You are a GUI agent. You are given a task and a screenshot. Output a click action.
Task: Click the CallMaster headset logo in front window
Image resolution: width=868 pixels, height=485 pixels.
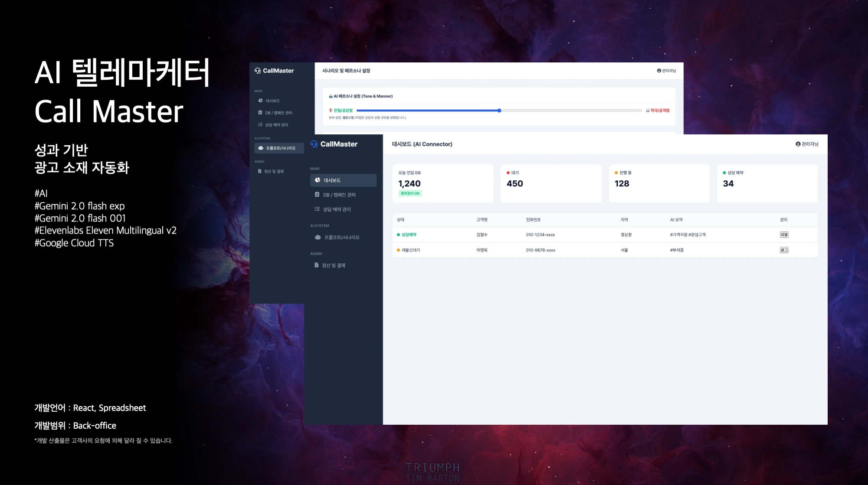(x=314, y=144)
